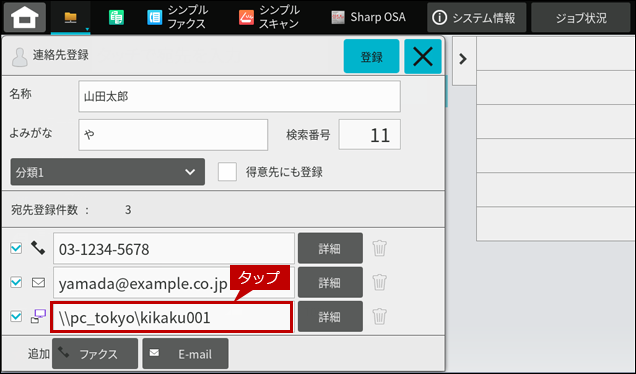The height and width of the screenshot is (374, 636).
Task: Enable 得意先にも登録 checkbox
Action: pyautogui.click(x=227, y=172)
